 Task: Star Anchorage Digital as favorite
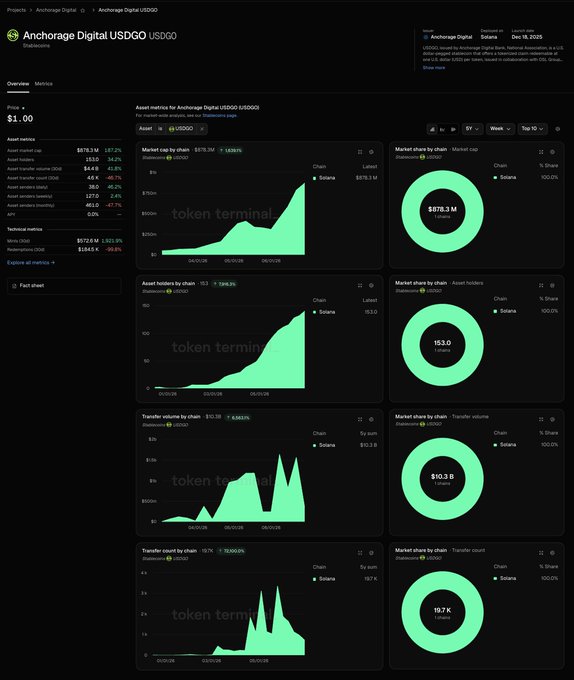pyautogui.click(x=83, y=10)
